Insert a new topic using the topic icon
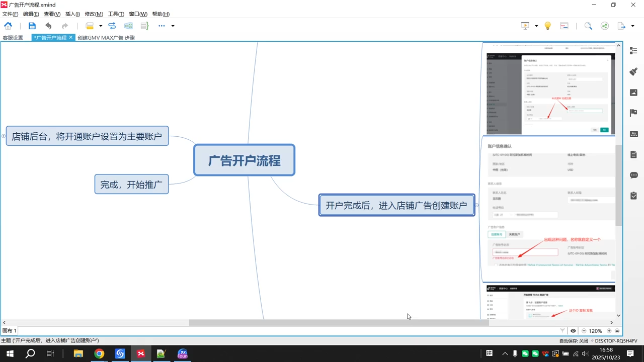The width and height of the screenshot is (644, 362). [90, 26]
